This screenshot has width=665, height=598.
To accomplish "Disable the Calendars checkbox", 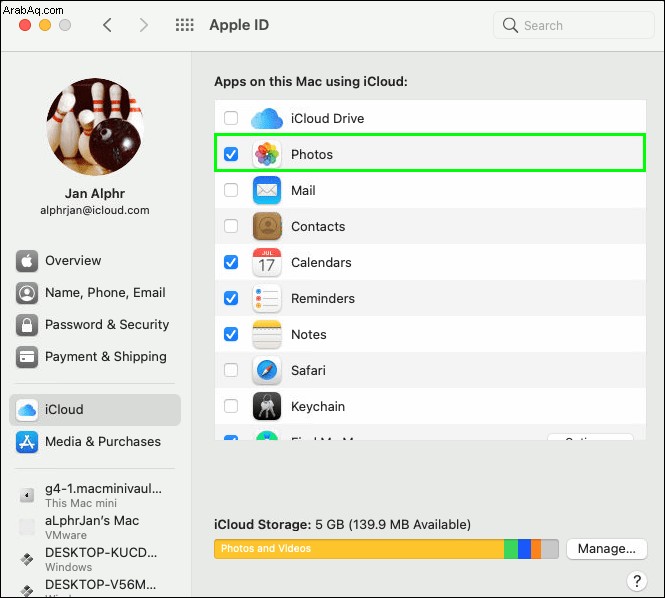I will click(231, 262).
